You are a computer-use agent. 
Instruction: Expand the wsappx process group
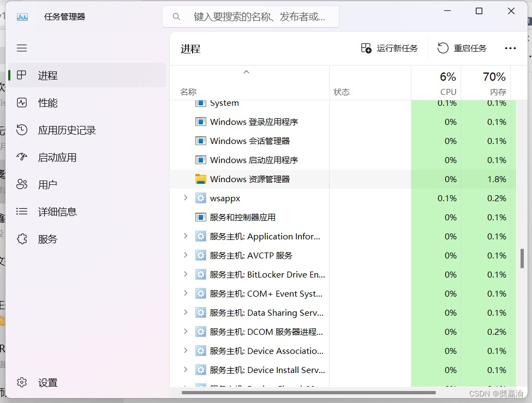coord(186,198)
